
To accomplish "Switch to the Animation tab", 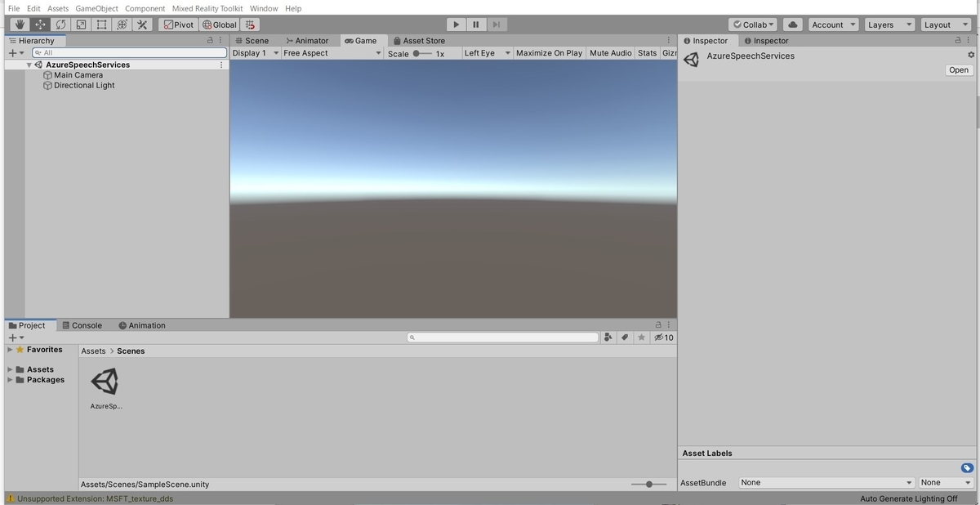I will click(142, 325).
